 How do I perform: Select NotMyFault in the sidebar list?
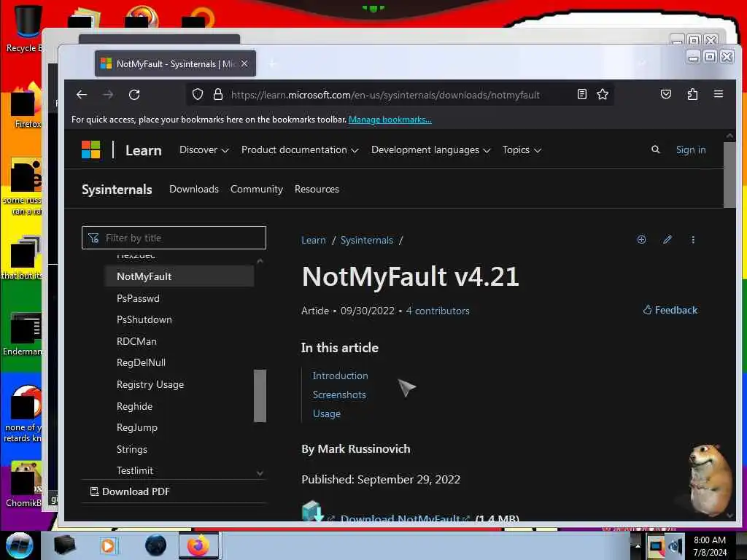point(179,276)
